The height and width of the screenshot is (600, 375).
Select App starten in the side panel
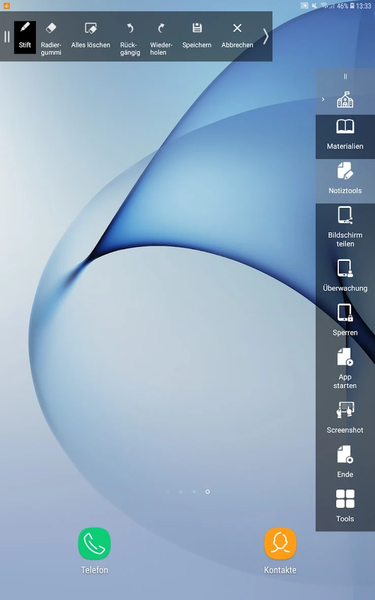(x=345, y=368)
